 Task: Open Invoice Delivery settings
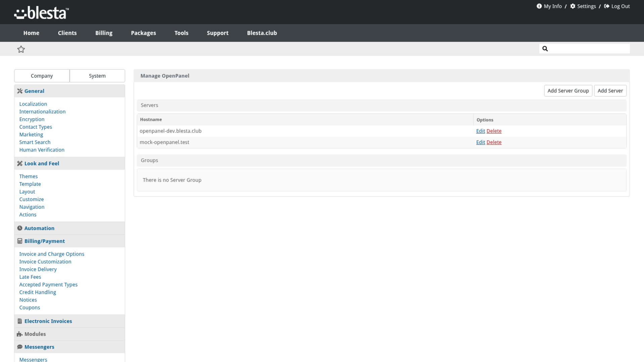38,269
